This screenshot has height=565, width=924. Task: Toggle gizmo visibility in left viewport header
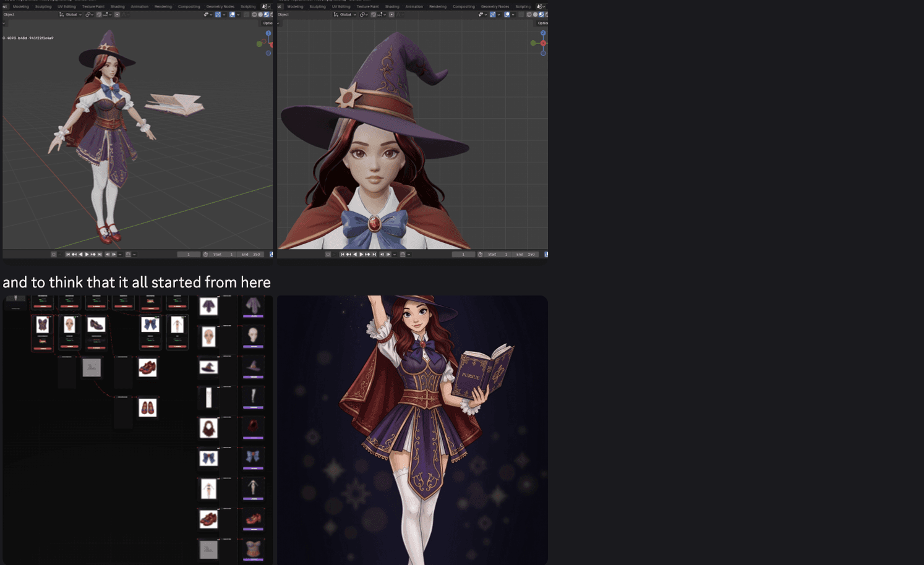click(x=218, y=14)
